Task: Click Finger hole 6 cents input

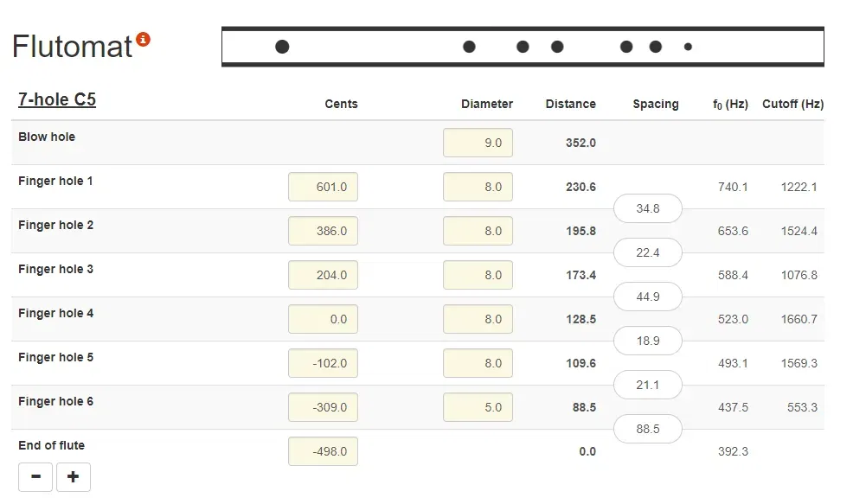Action: point(323,407)
